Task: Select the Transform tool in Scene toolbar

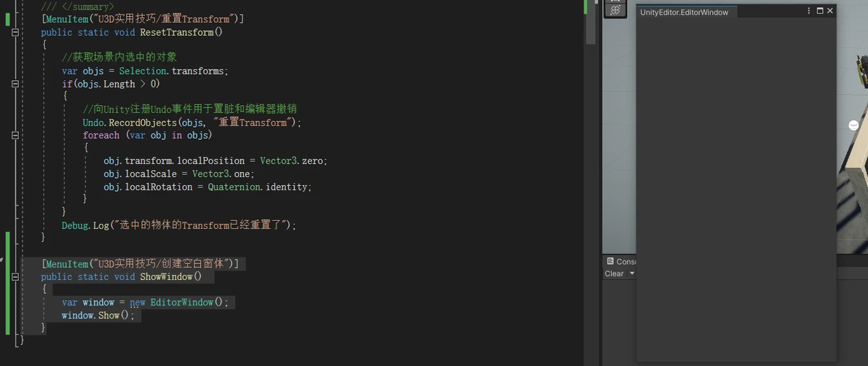Action: pos(615,10)
